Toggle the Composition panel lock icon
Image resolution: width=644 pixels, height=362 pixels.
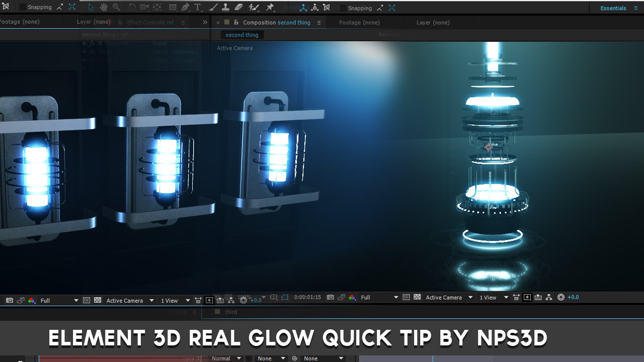(236, 22)
